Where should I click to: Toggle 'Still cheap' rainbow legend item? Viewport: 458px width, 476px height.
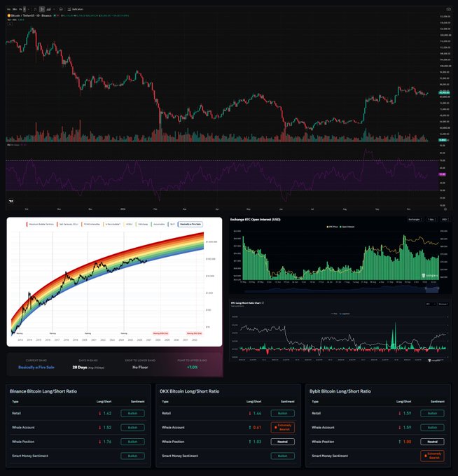click(142, 224)
